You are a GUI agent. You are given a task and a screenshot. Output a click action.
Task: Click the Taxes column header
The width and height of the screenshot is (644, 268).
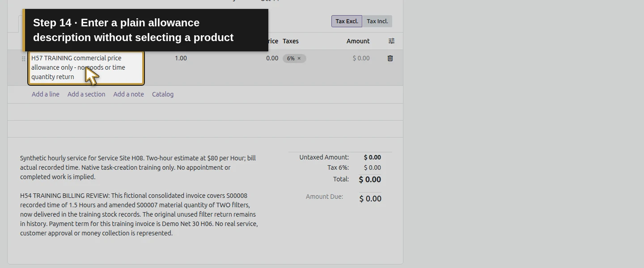[291, 41]
